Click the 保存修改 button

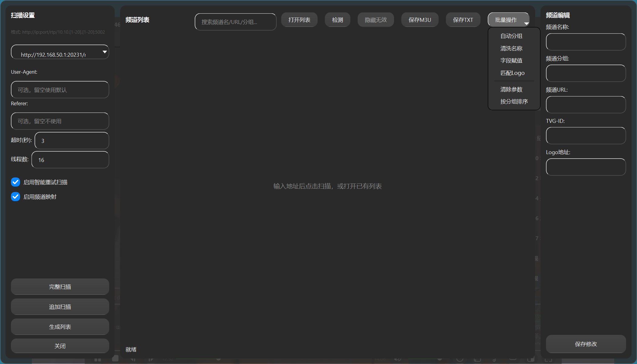coord(586,344)
